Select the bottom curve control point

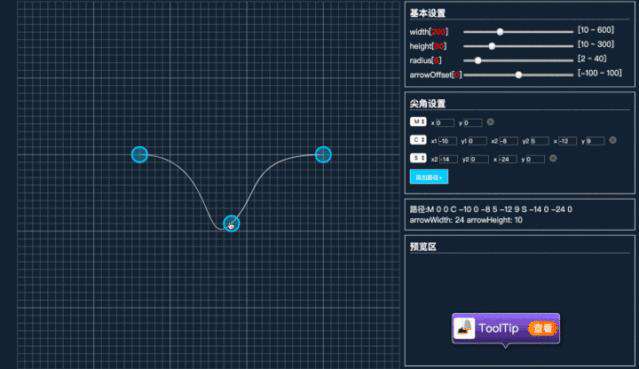tap(231, 223)
